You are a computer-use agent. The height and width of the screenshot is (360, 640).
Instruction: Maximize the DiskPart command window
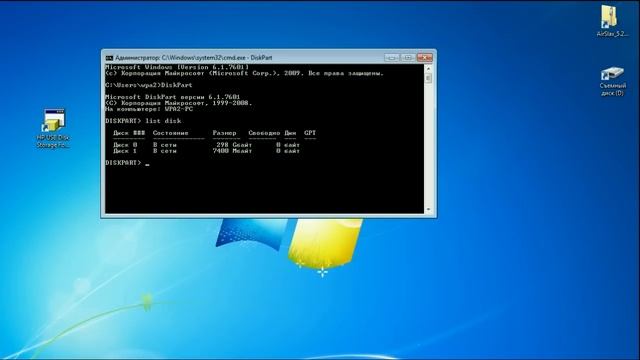408,58
